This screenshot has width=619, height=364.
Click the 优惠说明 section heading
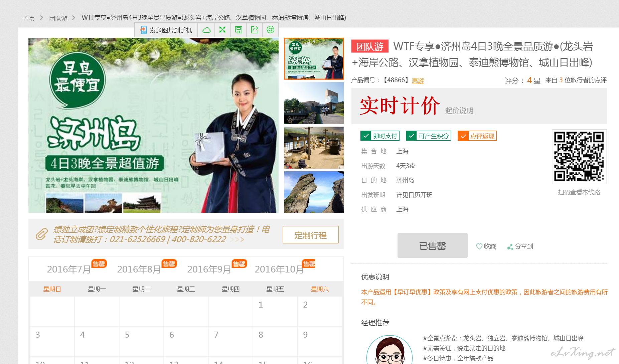tap(375, 277)
